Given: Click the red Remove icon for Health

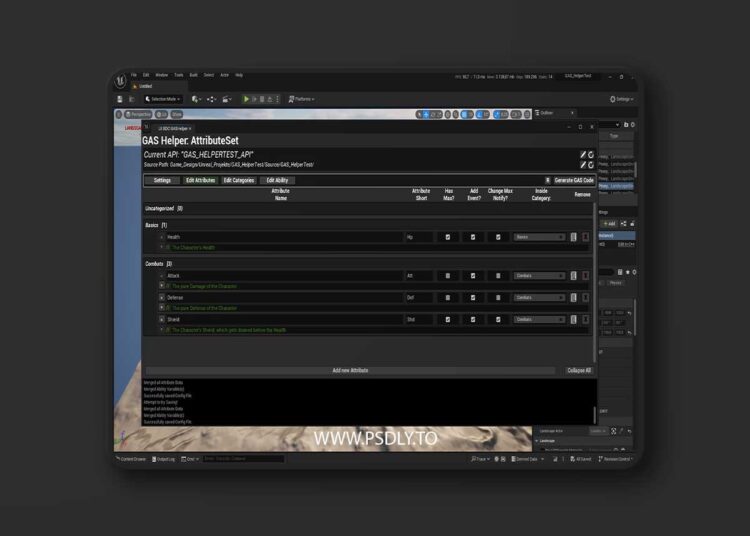Looking at the screenshot, I should point(586,237).
